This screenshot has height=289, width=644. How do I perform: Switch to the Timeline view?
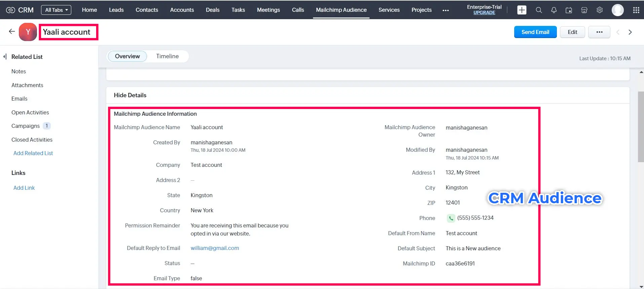click(x=167, y=56)
